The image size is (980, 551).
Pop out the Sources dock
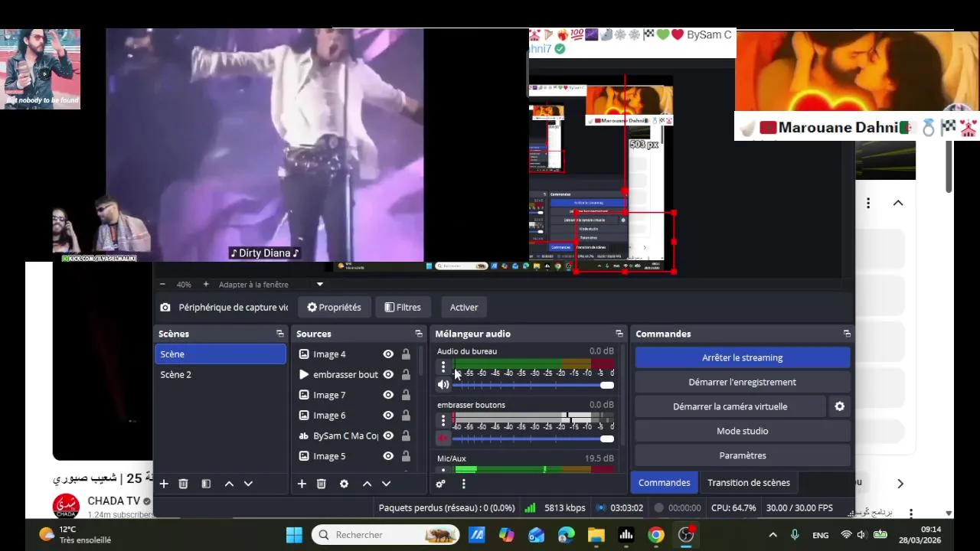pyautogui.click(x=419, y=334)
